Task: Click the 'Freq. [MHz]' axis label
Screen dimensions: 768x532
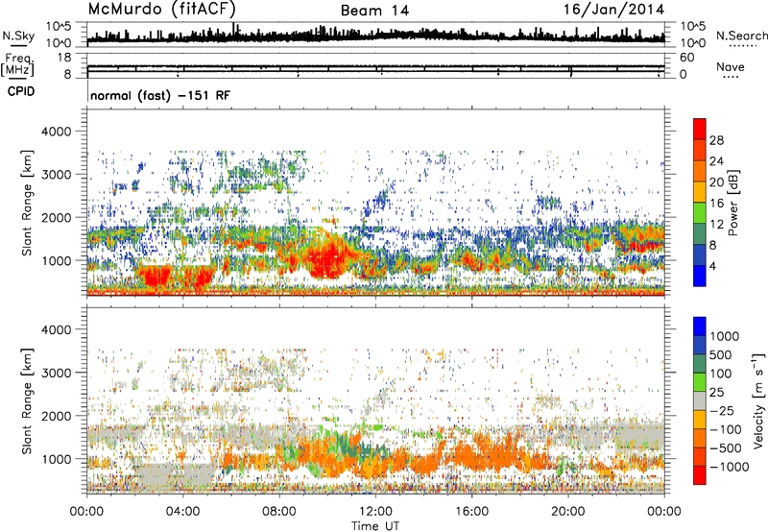Action: 18,64
